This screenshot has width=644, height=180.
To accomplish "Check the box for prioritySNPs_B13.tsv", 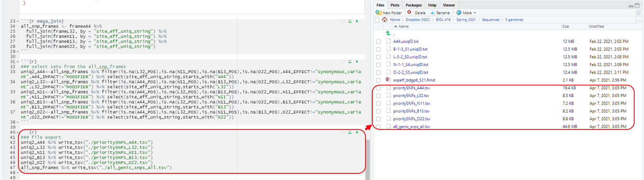I will (378, 111).
